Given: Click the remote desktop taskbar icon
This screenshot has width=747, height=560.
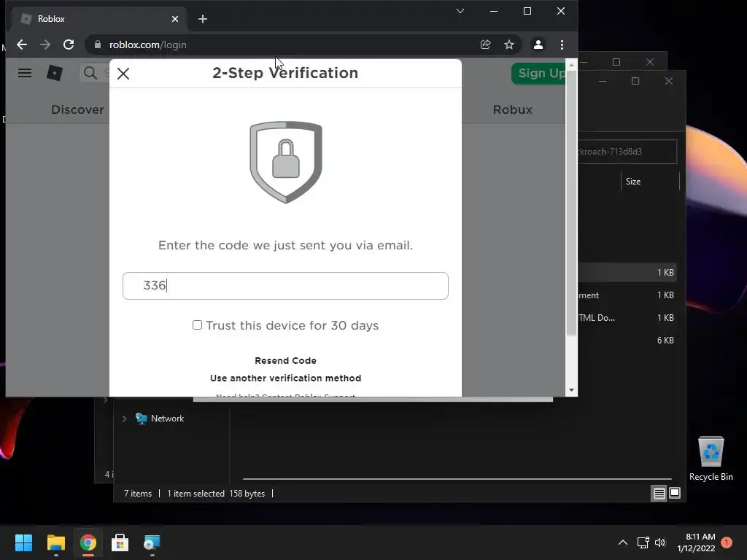Looking at the screenshot, I should [152, 542].
